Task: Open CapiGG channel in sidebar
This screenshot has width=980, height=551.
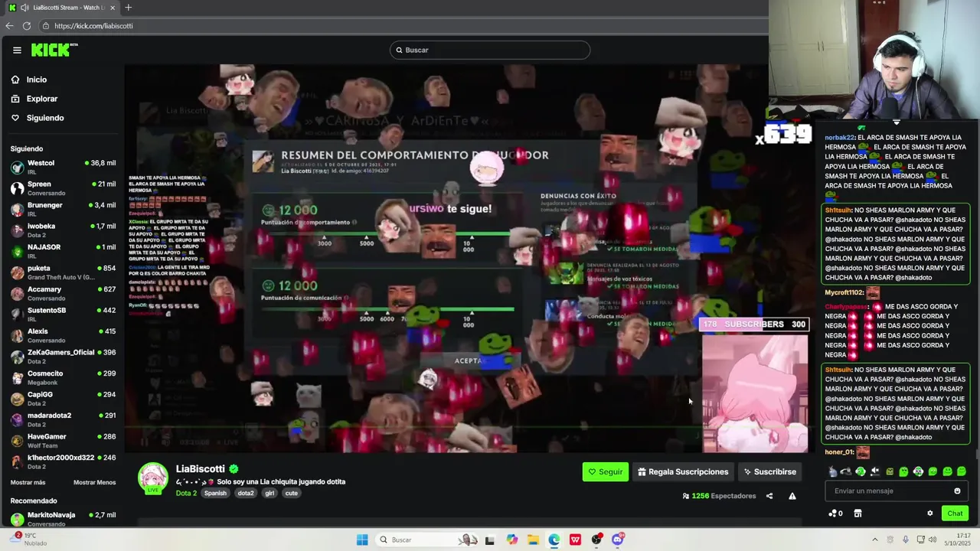Action: pyautogui.click(x=63, y=399)
